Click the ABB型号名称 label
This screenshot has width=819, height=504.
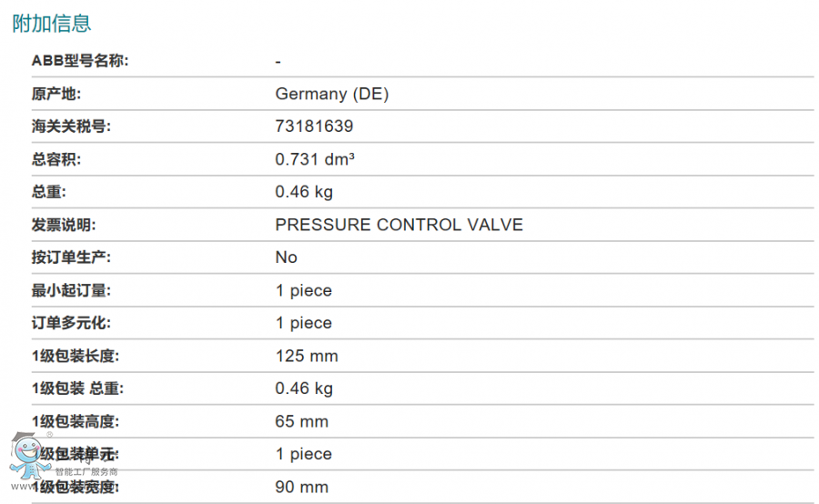tap(80, 61)
